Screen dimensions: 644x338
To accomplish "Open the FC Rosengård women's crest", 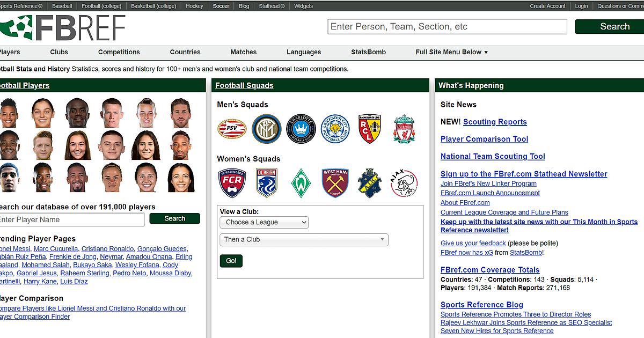I will tap(232, 183).
